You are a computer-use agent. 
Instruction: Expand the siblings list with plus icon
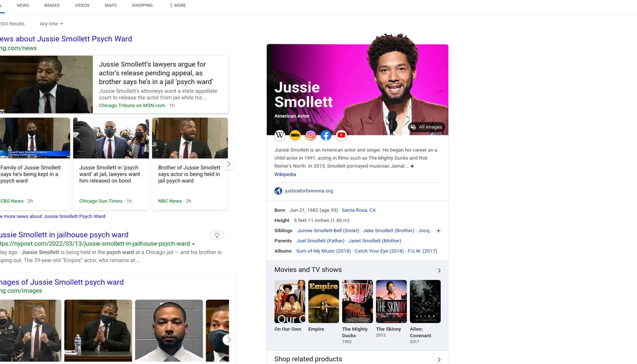[438, 231]
